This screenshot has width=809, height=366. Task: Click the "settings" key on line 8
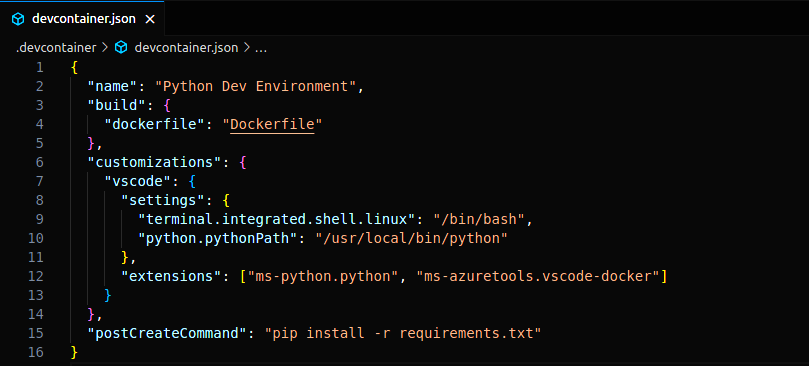click(163, 200)
